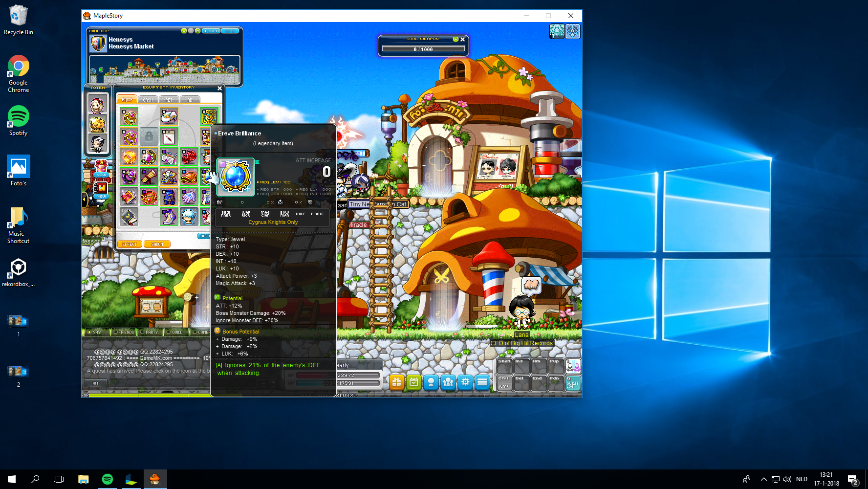This screenshot has width=868, height=489.
Task: Open the Recycle Bin desktop icon
Action: point(19,20)
